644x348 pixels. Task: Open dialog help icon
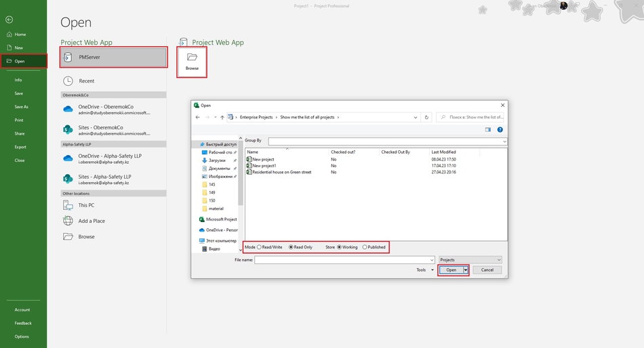pos(500,130)
